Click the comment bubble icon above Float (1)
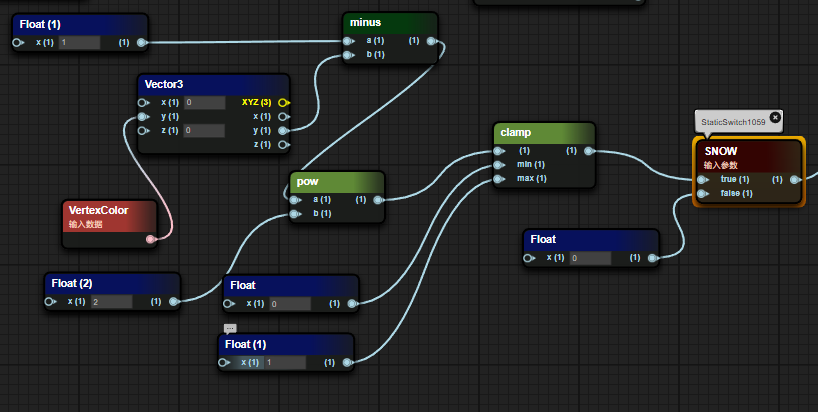 230,328
